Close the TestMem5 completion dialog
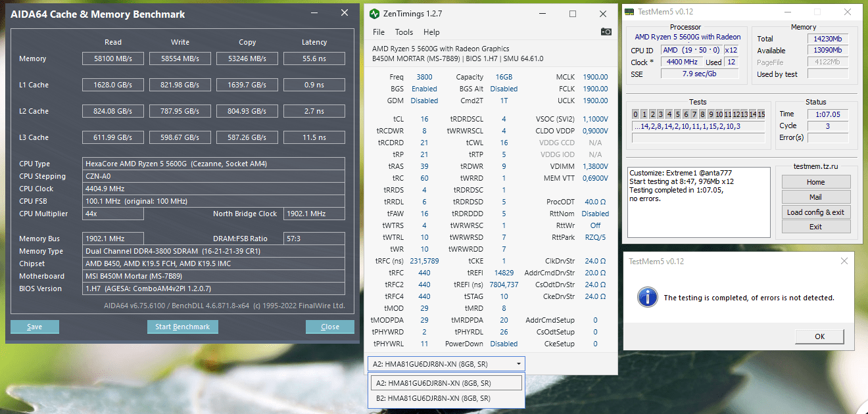 844,261
